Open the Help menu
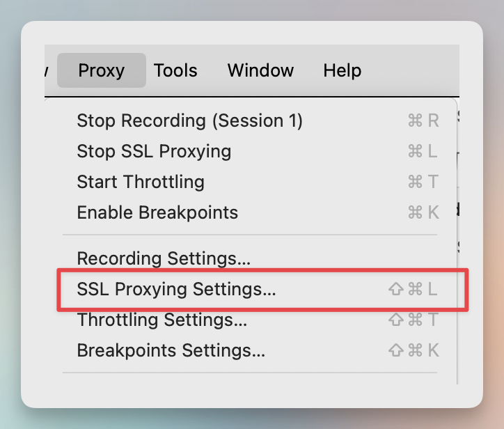This screenshot has height=429, width=504. 342,70
